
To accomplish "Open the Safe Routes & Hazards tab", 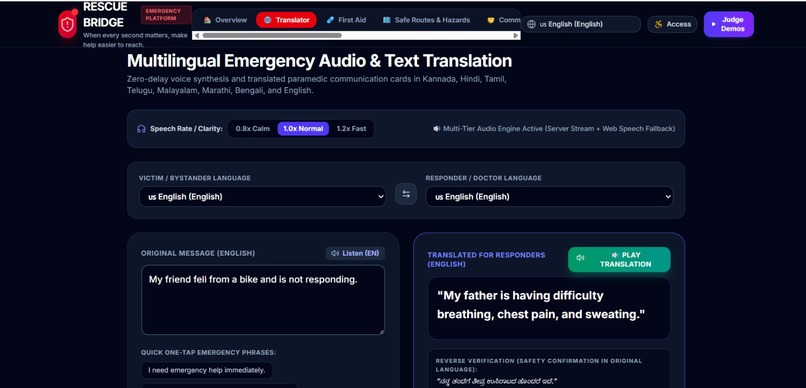I will click(x=427, y=20).
